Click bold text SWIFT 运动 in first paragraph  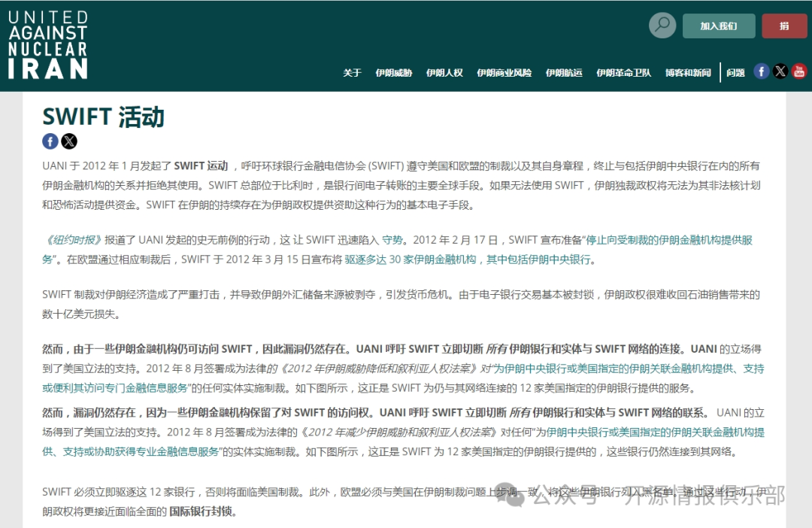point(201,165)
